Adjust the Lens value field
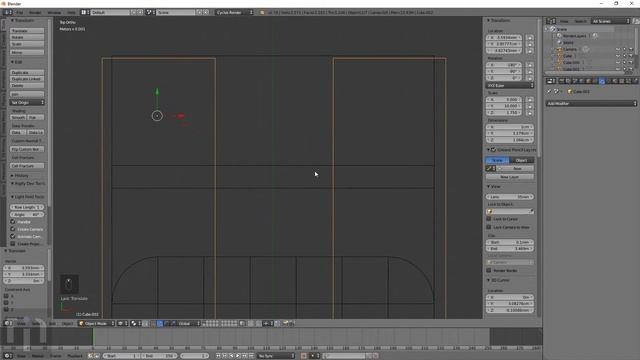 510,197
